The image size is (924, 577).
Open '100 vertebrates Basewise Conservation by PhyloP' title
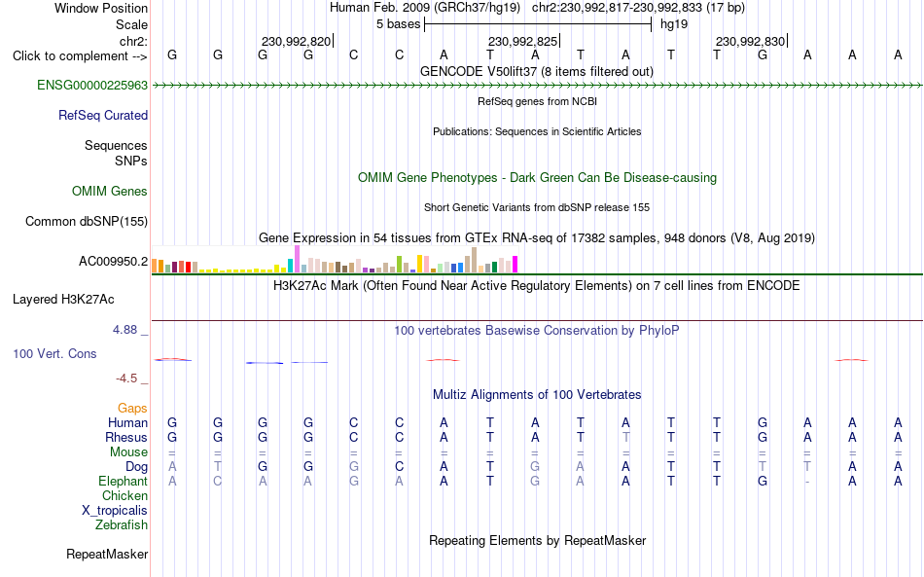coord(537,331)
